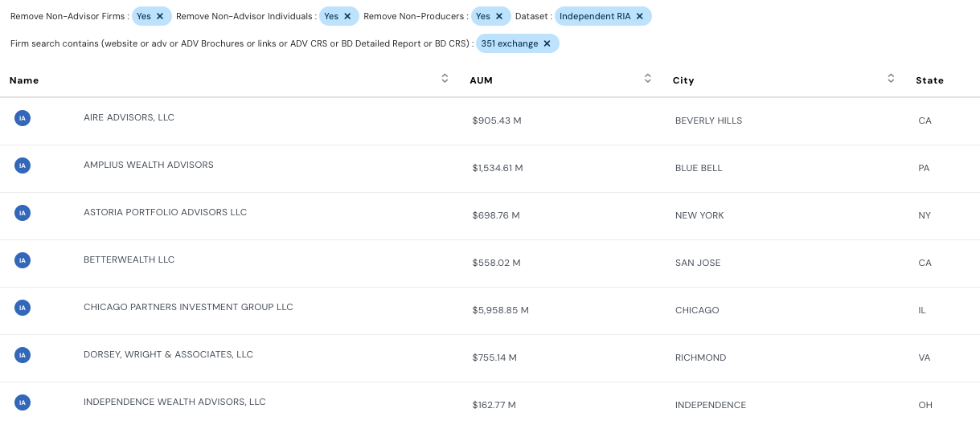Remove the 'Remove Non-Advisor Individuals' Yes filter
Image resolution: width=980 pixels, height=429 pixels.
(x=347, y=16)
